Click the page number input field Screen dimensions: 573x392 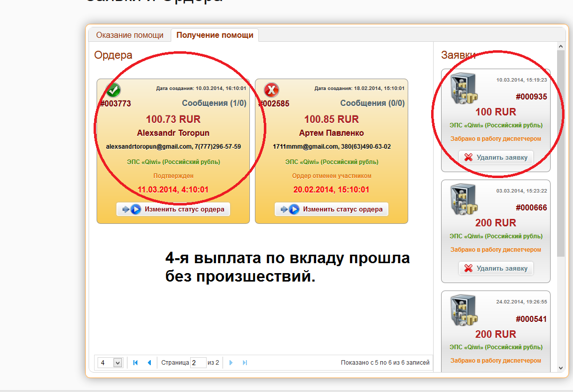[x=198, y=363]
